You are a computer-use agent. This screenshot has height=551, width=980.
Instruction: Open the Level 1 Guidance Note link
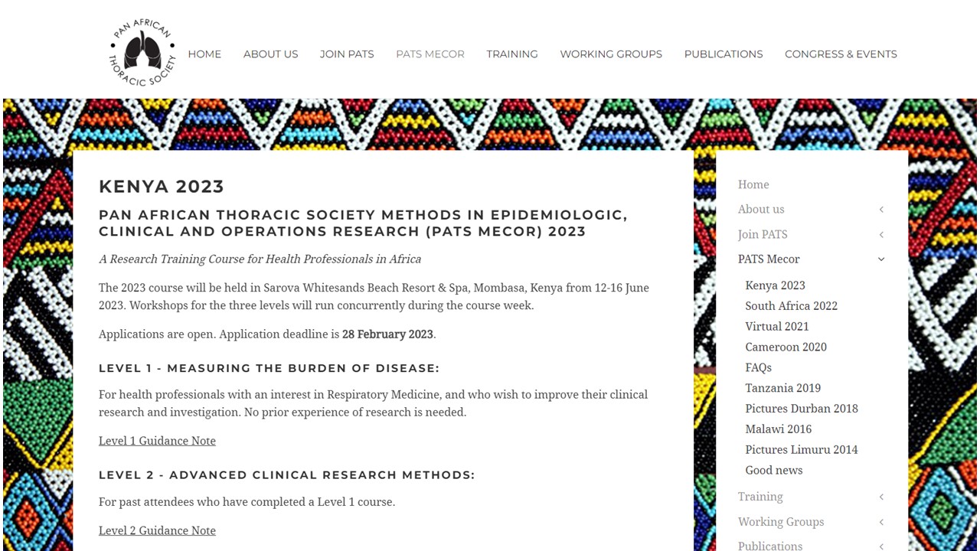pos(157,441)
